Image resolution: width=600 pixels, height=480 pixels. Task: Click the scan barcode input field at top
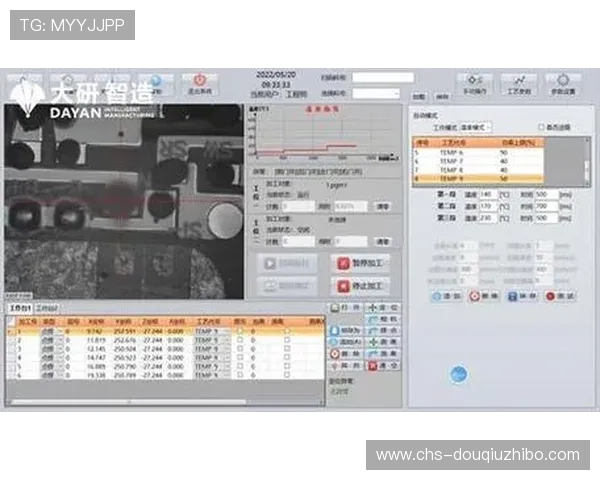click(x=383, y=78)
